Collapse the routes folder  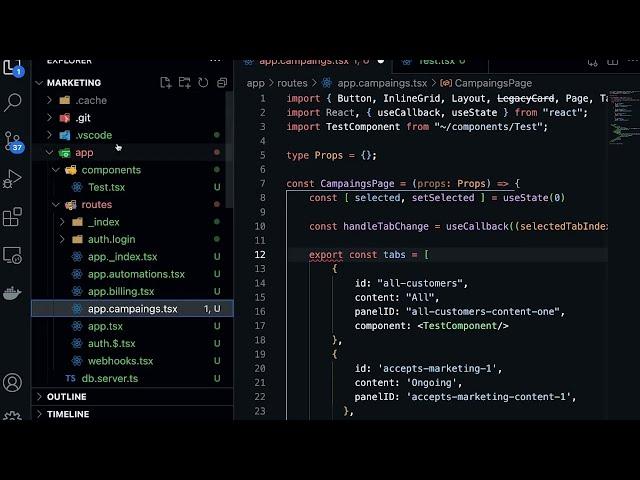(56, 204)
